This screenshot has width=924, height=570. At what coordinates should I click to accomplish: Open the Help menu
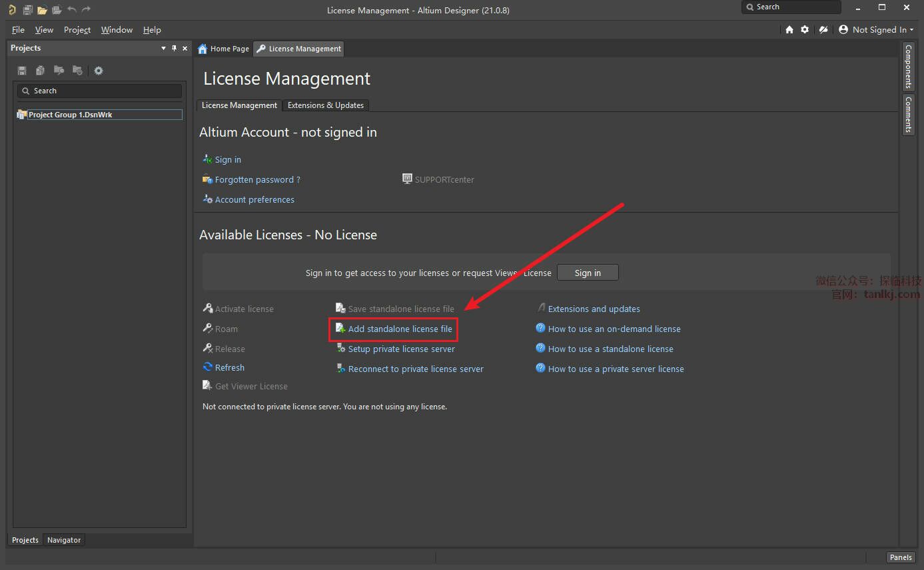pyautogui.click(x=152, y=30)
